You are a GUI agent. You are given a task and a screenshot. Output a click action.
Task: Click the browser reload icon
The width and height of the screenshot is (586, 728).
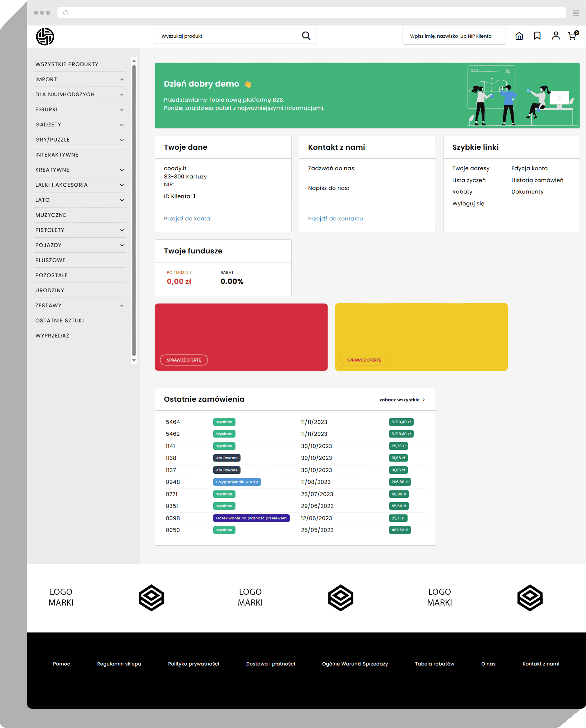coord(66,13)
